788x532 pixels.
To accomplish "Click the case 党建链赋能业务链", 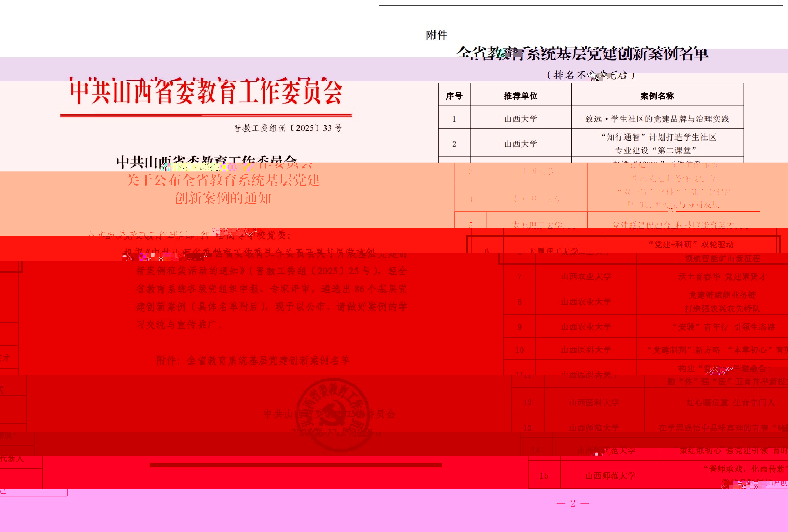I will 722,295.
